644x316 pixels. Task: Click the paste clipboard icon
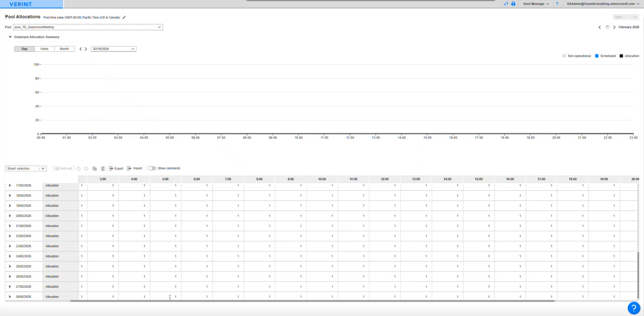point(103,169)
